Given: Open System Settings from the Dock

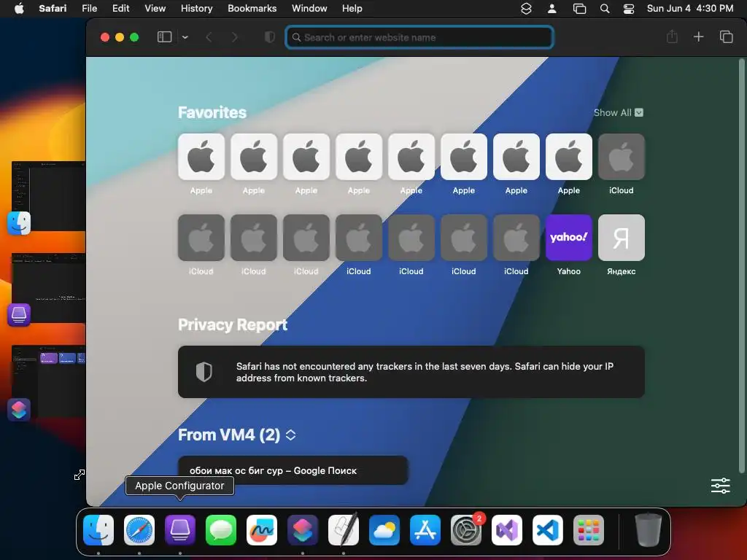Looking at the screenshot, I should [466, 530].
